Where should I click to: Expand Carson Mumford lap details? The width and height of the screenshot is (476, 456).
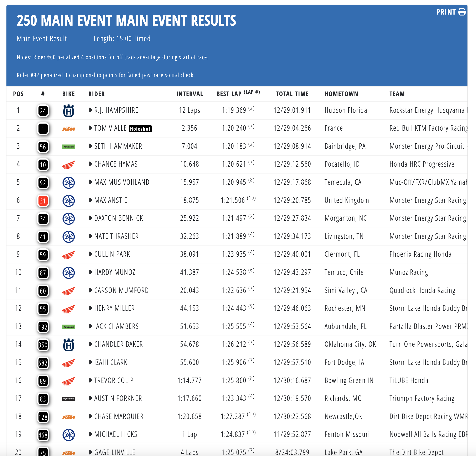click(x=90, y=290)
